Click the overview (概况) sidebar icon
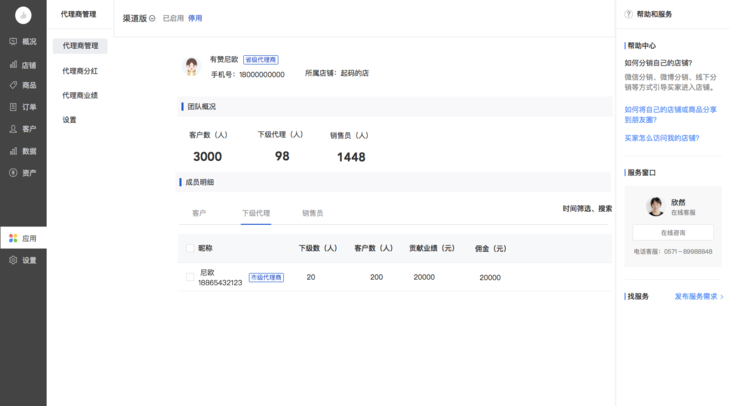730x406 pixels. tap(13, 41)
